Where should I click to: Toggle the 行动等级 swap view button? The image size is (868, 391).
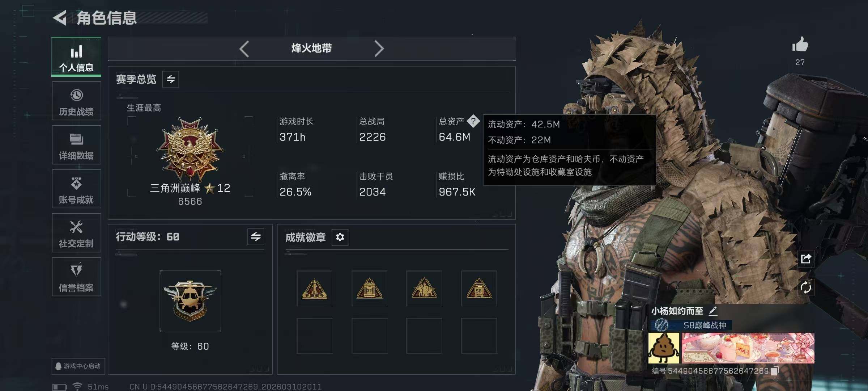pos(256,237)
